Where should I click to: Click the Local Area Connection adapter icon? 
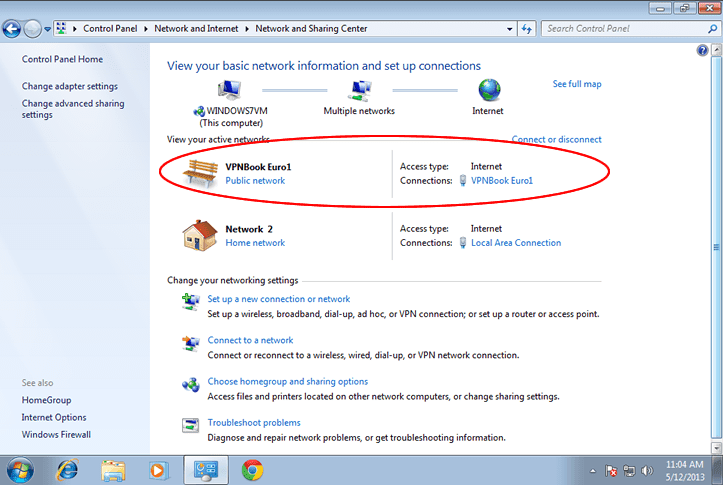click(x=463, y=243)
